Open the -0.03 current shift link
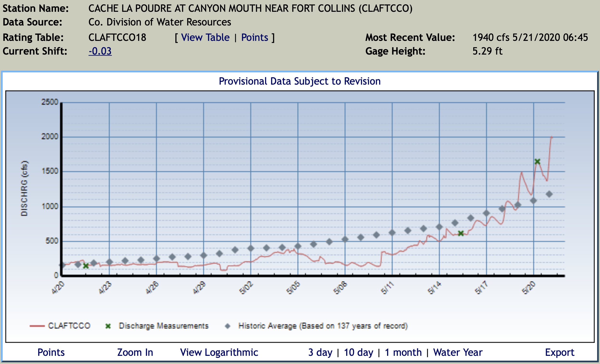The image size is (600, 364). click(x=100, y=51)
